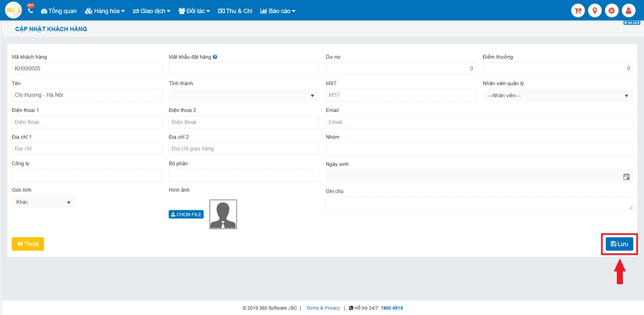Focus the Mã khách hàng field
The height and width of the screenshot is (315, 644).
87,69
